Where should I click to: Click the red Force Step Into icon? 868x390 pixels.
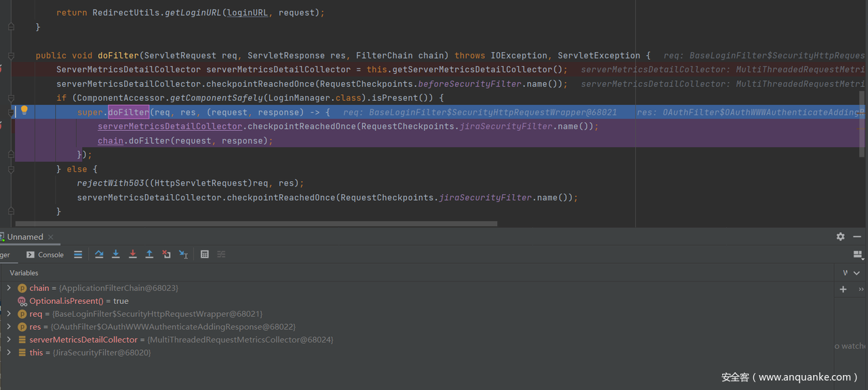coord(133,254)
